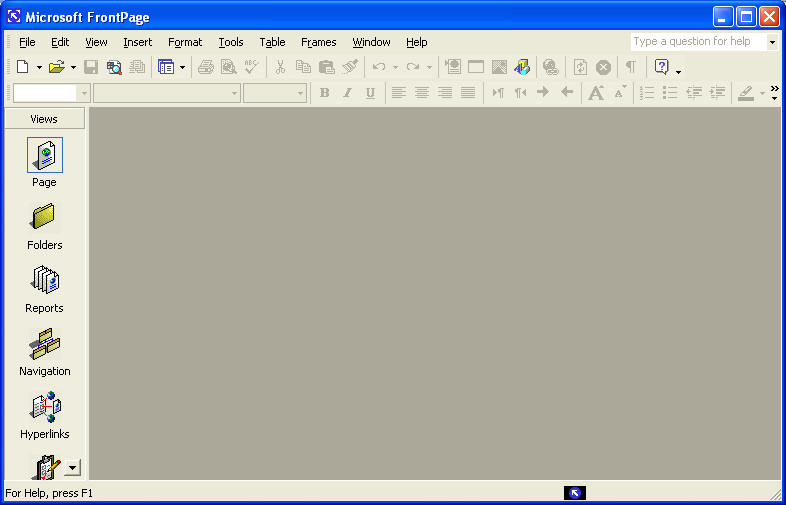Open the Insert menu
Viewport: 786px width, 505px height.
(x=138, y=42)
